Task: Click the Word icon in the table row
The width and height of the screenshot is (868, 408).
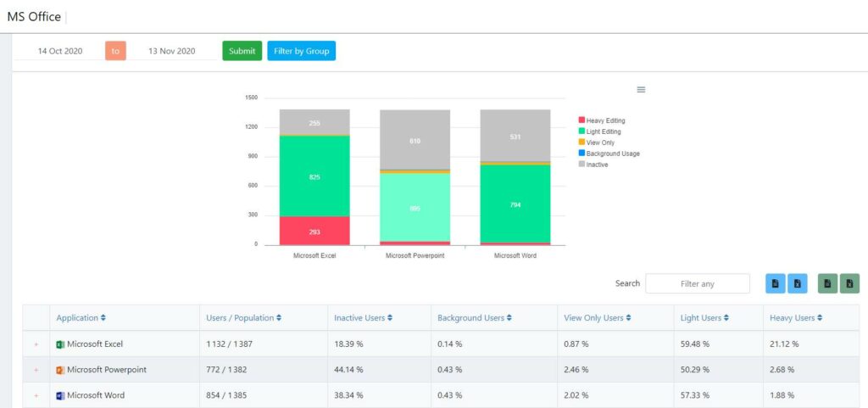Action: (x=60, y=396)
